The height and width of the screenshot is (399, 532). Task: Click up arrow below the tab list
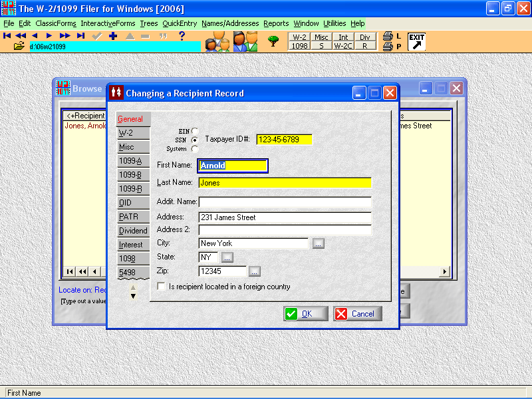tap(133, 288)
